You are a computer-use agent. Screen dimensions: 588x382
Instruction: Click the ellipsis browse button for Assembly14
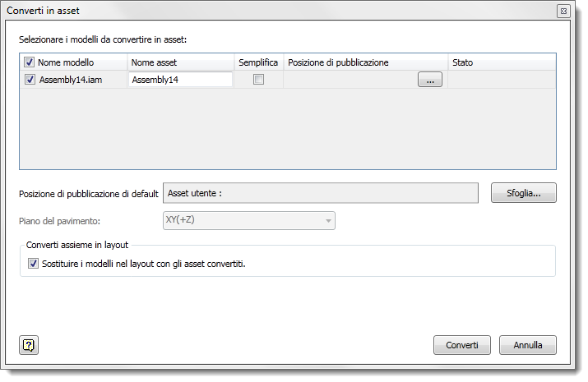tap(430, 80)
